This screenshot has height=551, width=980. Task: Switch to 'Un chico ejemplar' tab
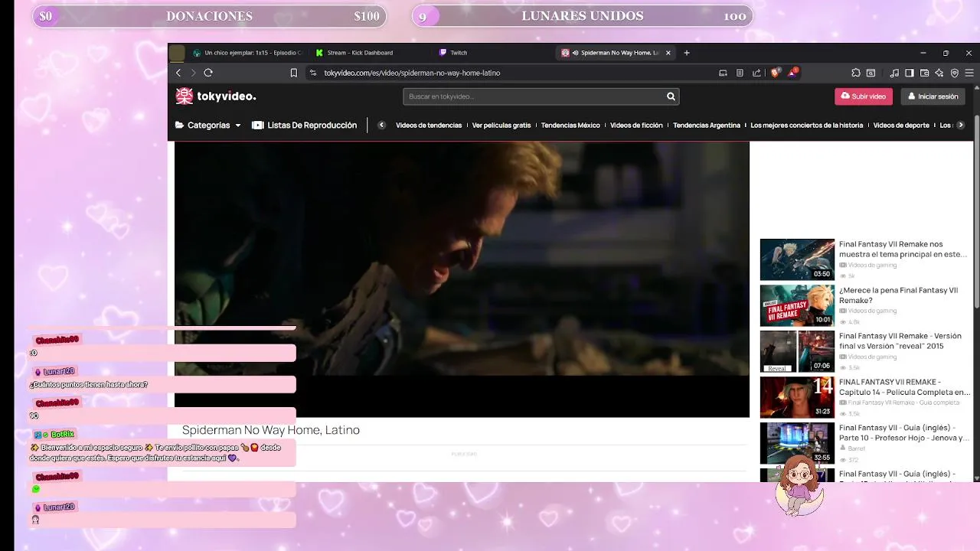(248, 53)
